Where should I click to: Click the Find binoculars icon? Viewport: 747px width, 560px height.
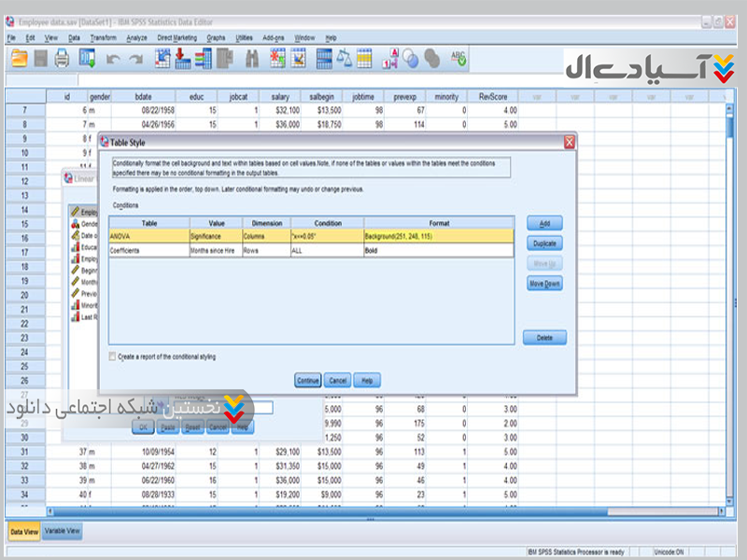coord(252,58)
